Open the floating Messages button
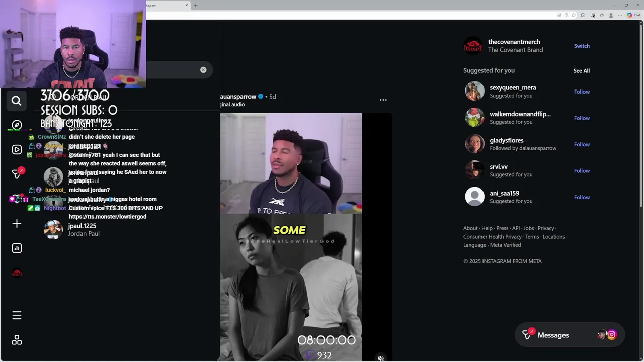The image size is (644, 362). pos(569,335)
